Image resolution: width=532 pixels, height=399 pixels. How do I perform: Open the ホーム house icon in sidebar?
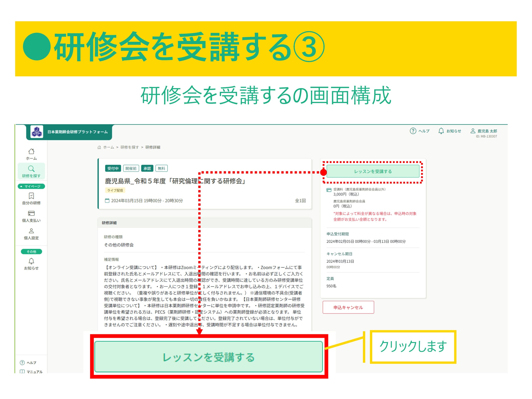click(31, 151)
